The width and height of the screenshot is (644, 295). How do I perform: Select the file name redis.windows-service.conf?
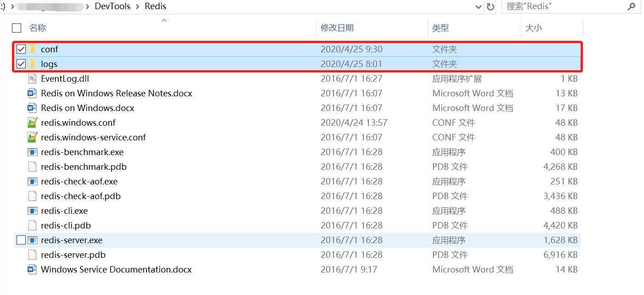(x=93, y=137)
